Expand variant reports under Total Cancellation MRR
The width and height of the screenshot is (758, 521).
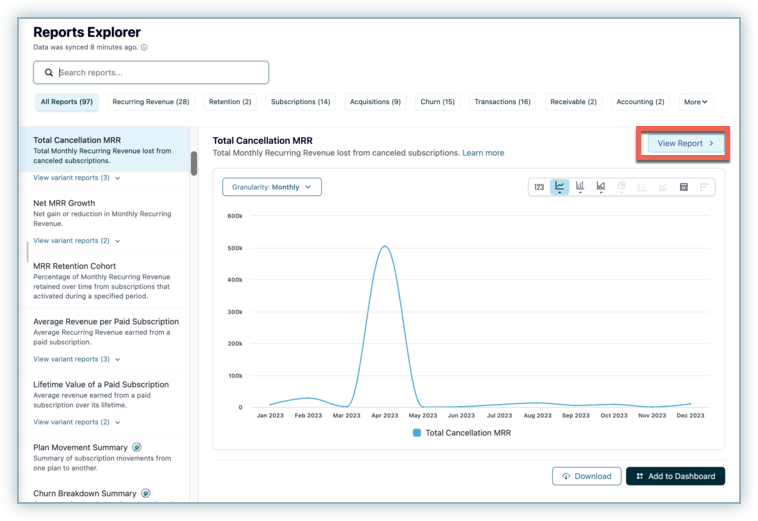point(77,178)
